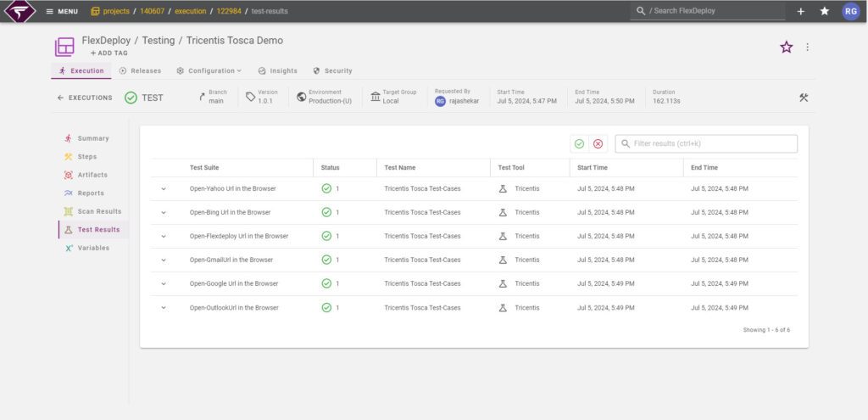Open RG user avatar menu
Screen dimensions: 868x420
tap(851, 11)
